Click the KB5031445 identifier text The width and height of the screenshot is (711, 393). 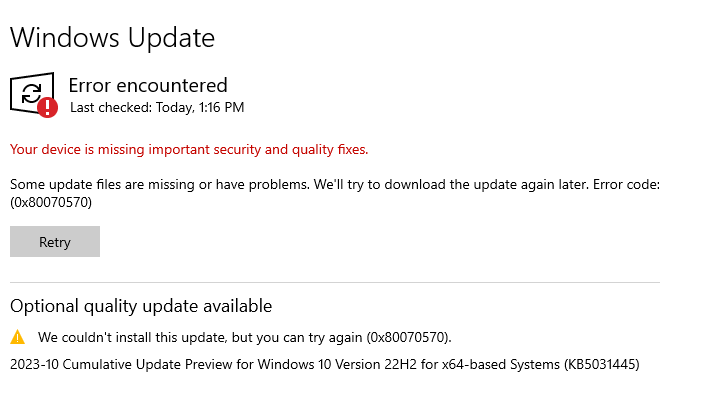pos(602,364)
